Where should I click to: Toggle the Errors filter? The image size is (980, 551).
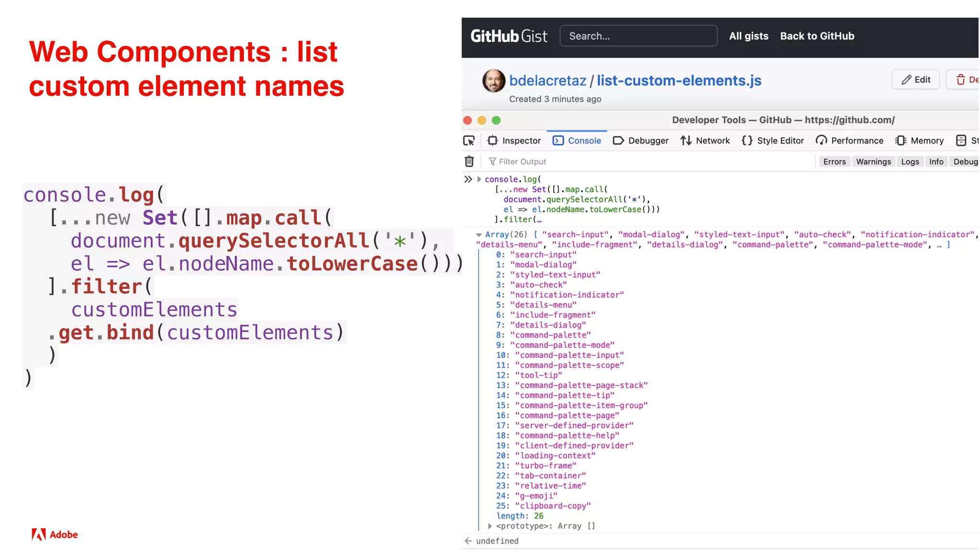[835, 162]
